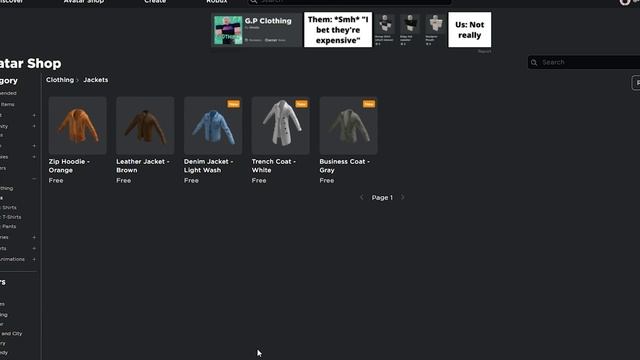Click the G.P Clothing ad image
This screenshot has height=360, width=640.
(x=228, y=30)
